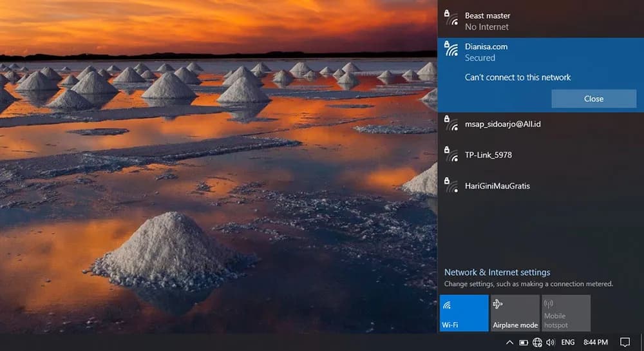Select the HariGiniMauGratis network
Viewport: 644px width, 351px height.
[x=497, y=186]
